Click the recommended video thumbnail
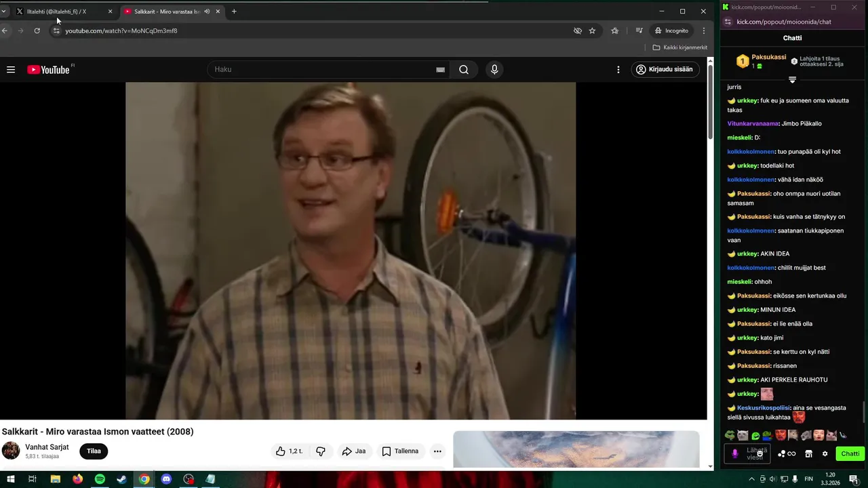 click(x=576, y=449)
